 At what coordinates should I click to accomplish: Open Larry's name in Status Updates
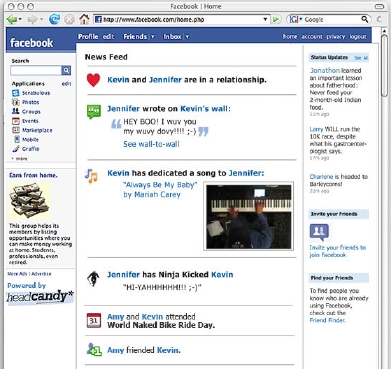click(316, 129)
